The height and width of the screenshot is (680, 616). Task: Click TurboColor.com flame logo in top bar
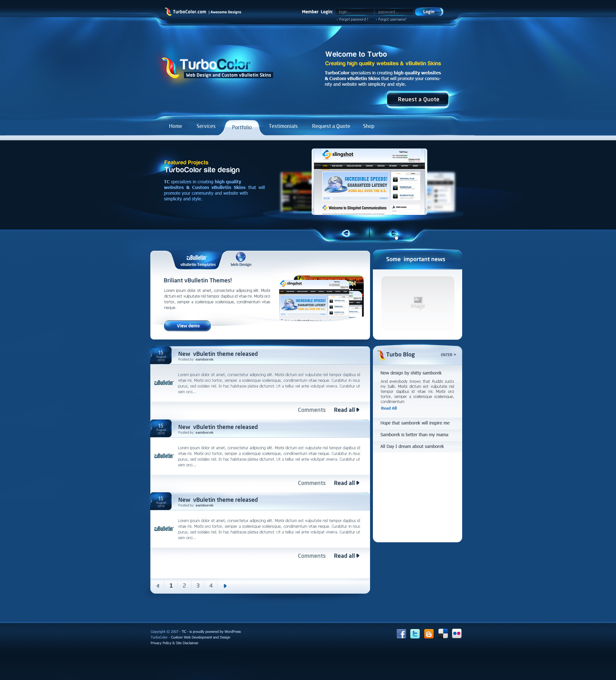[168, 12]
